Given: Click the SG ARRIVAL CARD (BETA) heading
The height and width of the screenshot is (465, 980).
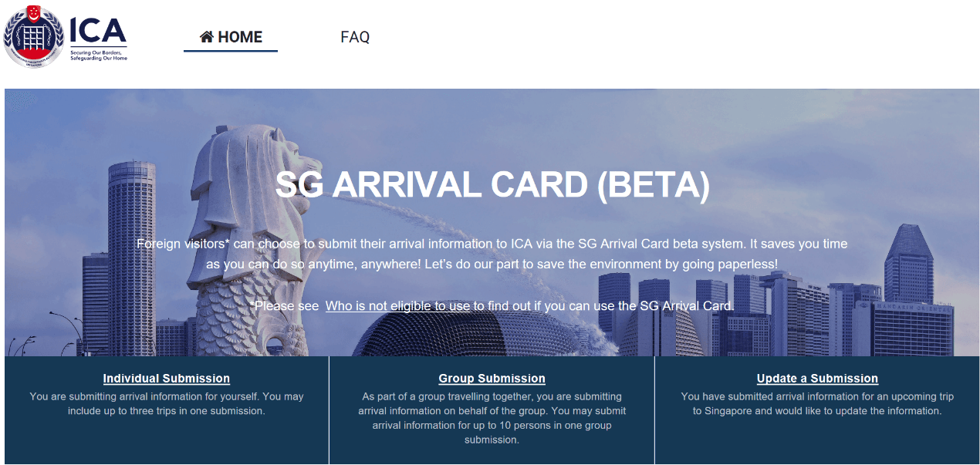Looking at the screenshot, I should [492, 185].
